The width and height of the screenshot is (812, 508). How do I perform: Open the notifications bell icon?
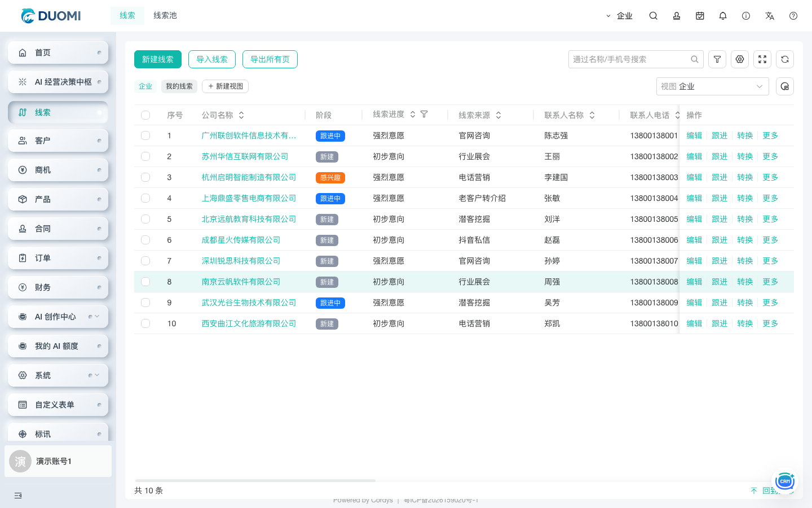pos(723,16)
